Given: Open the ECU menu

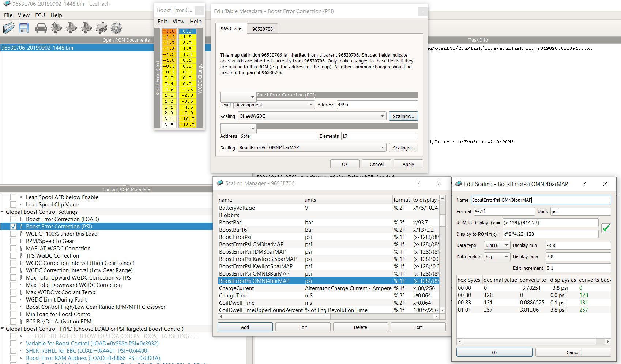Looking at the screenshot, I should 40,15.
